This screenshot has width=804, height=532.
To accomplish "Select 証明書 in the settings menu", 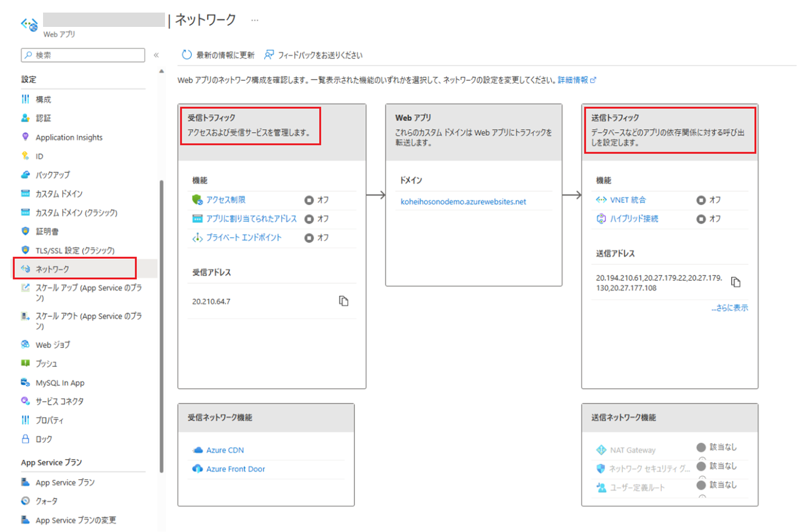I will (47, 231).
